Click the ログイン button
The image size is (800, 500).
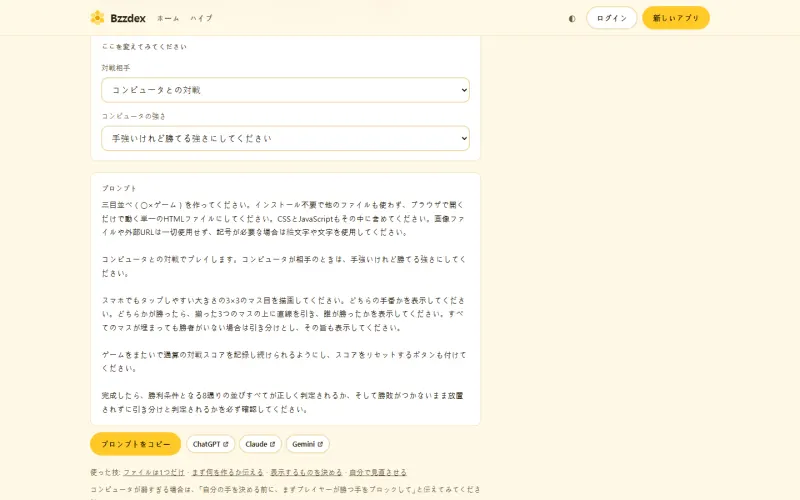(x=611, y=18)
